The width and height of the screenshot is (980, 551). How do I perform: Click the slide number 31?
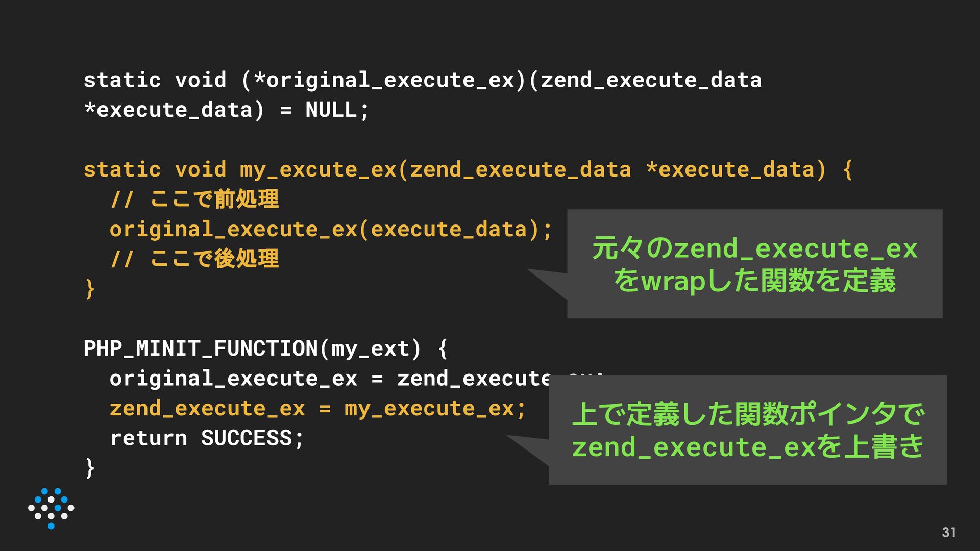point(949,532)
